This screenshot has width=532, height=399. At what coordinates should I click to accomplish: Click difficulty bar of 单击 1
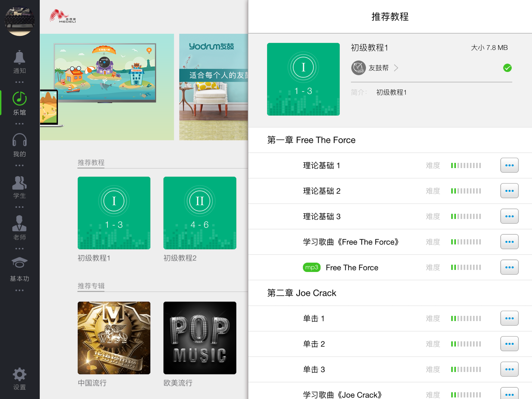[x=466, y=319]
